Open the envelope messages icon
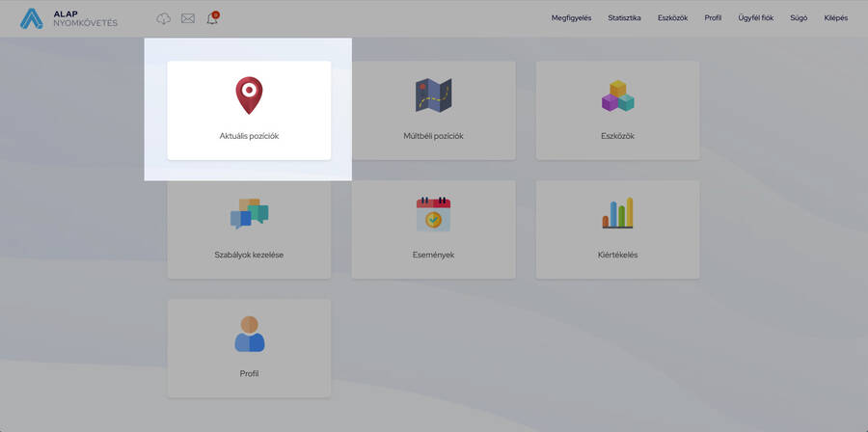The width and height of the screenshot is (868, 432). pyautogui.click(x=188, y=18)
